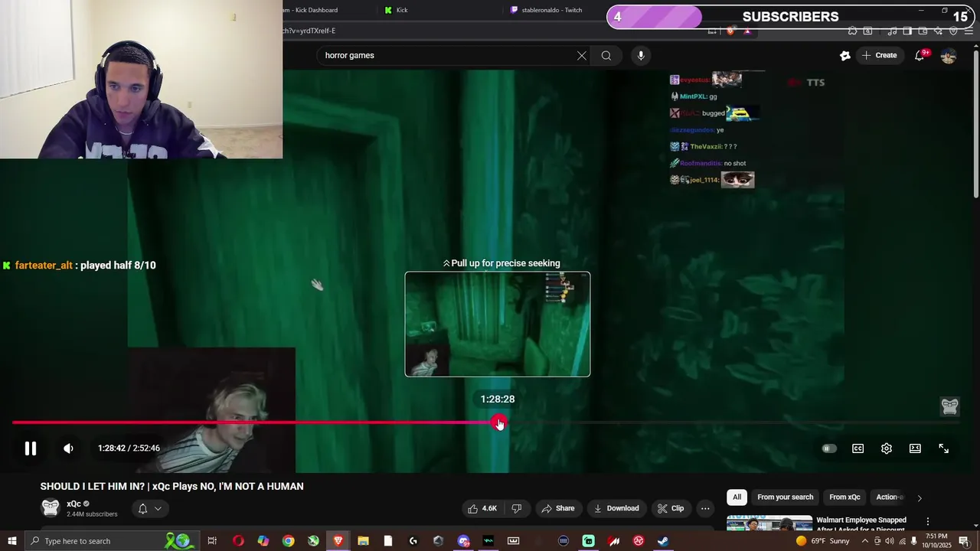Click the video title SHOULD I LET HIM IN
The width and height of the screenshot is (980, 551).
click(171, 486)
